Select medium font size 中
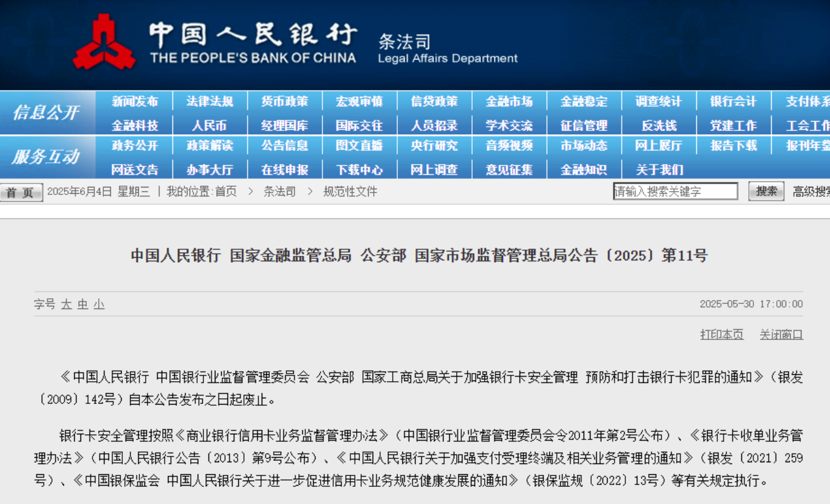Viewport: 830px width, 504px height. [83, 305]
